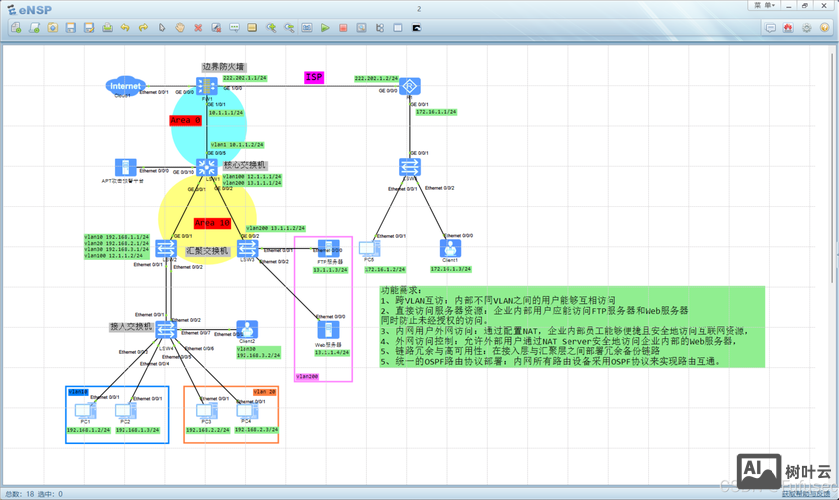Click the new topology toolbar icon

16,28
